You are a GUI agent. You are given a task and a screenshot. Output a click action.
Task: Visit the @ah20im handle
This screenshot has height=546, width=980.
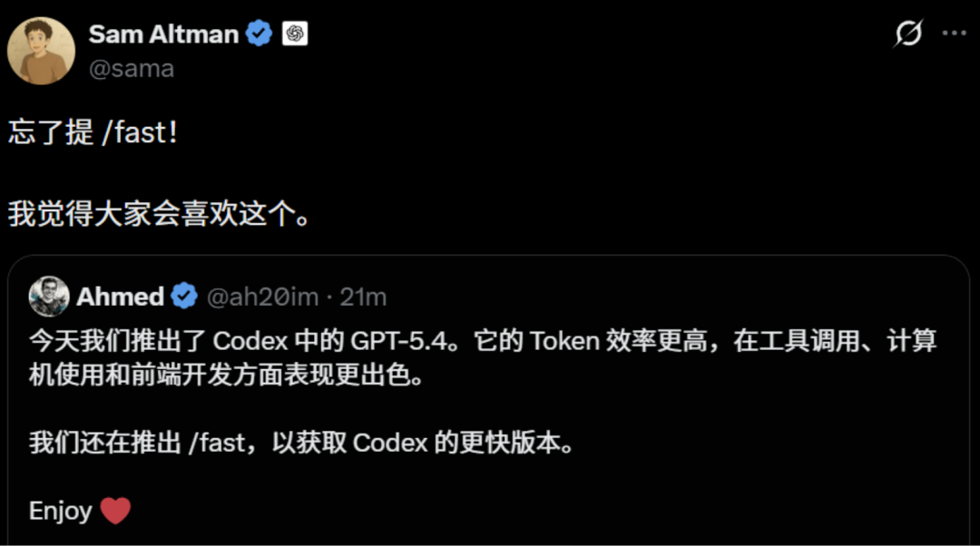click(x=262, y=297)
